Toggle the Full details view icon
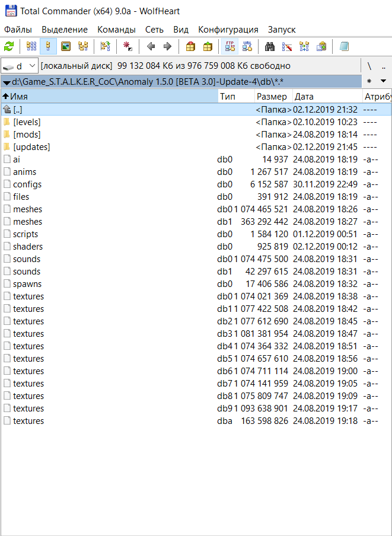The image size is (392, 536). click(x=49, y=46)
